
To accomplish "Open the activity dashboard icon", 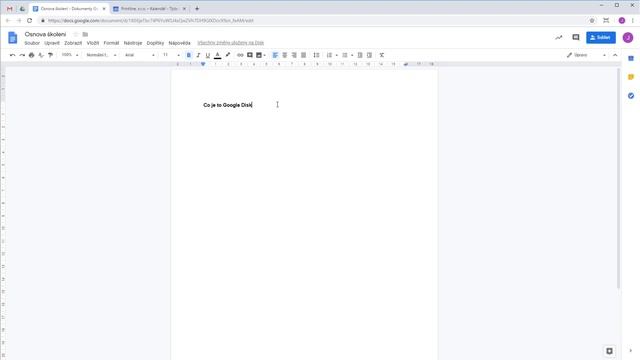I will point(558,38).
